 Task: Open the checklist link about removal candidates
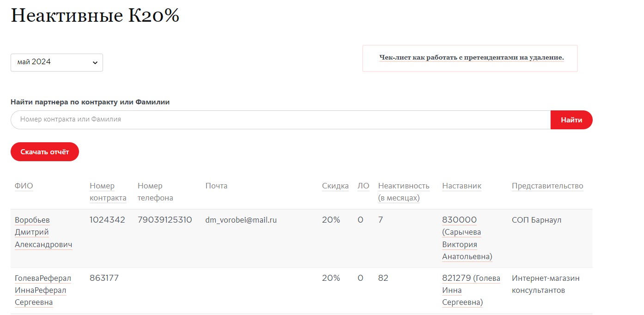point(471,58)
